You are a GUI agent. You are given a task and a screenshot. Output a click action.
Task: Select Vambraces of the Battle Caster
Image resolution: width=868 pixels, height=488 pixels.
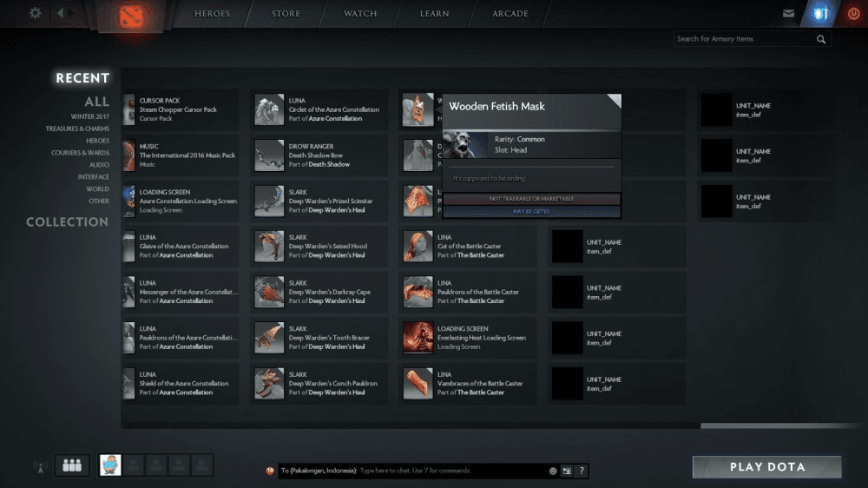[469, 383]
